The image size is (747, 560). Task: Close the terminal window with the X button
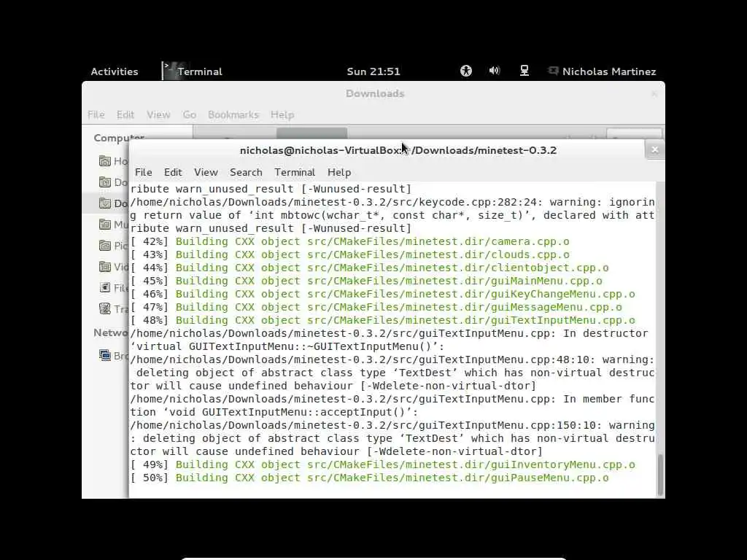pos(655,150)
